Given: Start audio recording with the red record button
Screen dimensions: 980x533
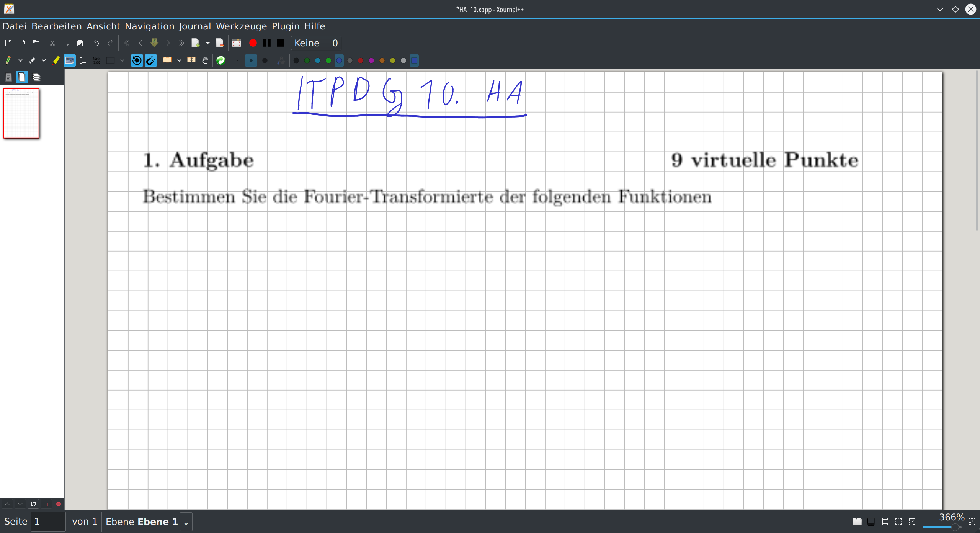Looking at the screenshot, I should [x=253, y=43].
